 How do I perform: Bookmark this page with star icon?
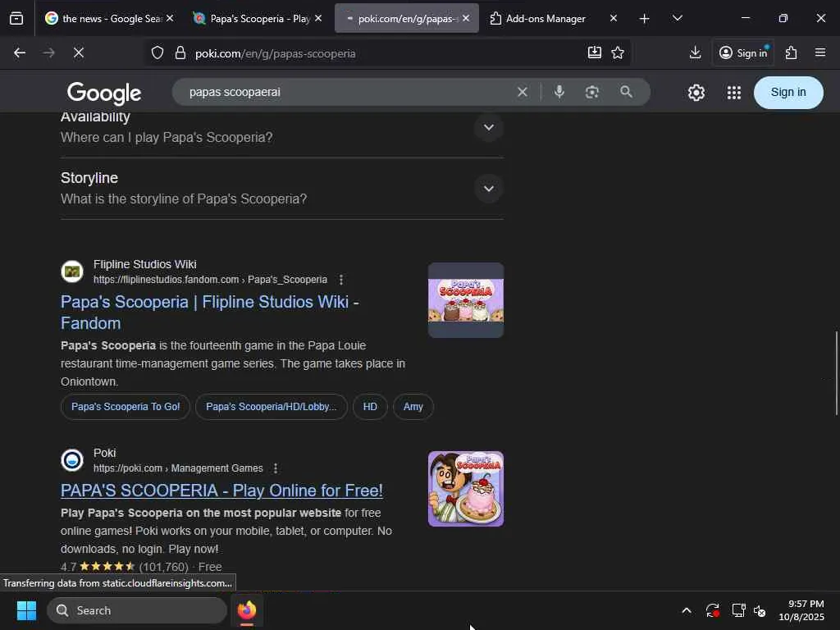click(618, 52)
